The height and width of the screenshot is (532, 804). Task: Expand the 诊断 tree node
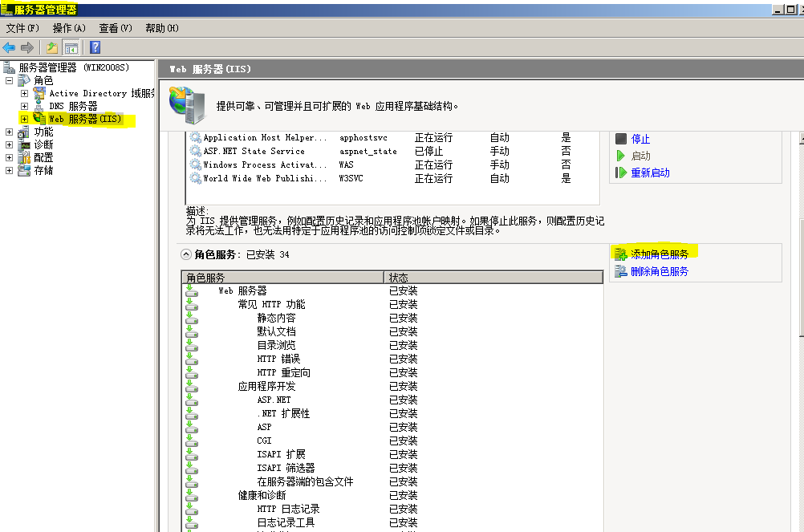tap(9, 144)
